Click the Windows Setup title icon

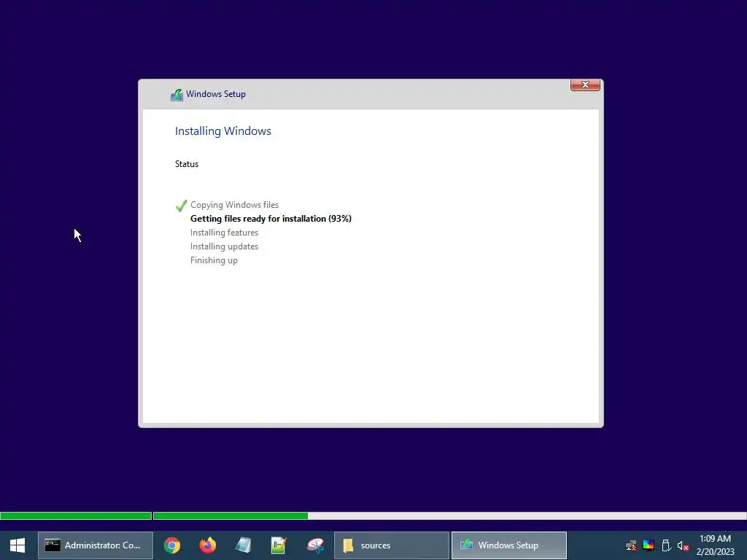177,95
